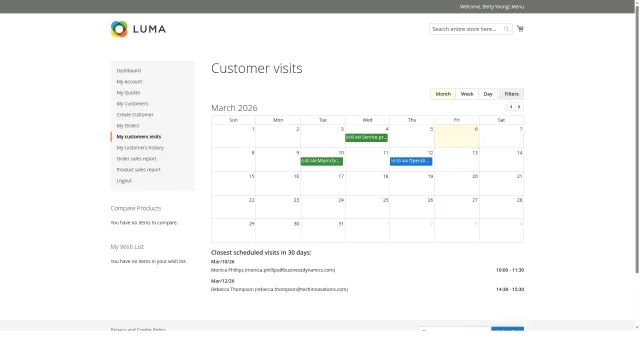The width and height of the screenshot is (640, 360).
Task: Click the 'My Wish List' heading
Action: tap(127, 247)
